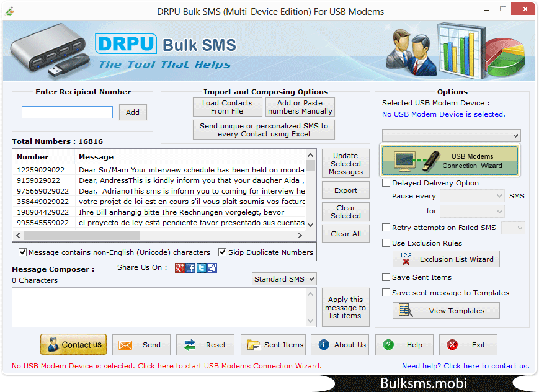Select row with number 9159029022
Image resolution: width=539 pixels, height=392 pixels.
[159, 180]
